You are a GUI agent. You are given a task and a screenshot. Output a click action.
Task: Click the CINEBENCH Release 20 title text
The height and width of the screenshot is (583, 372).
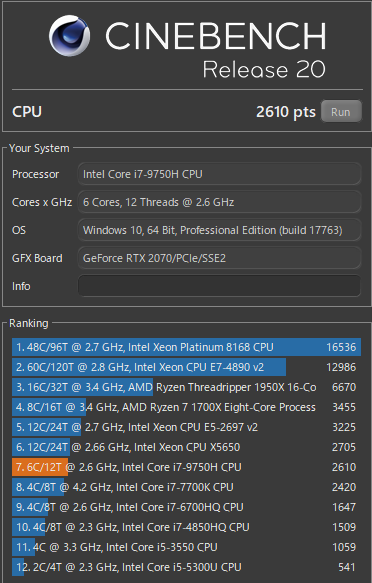pyautogui.click(x=216, y=49)
